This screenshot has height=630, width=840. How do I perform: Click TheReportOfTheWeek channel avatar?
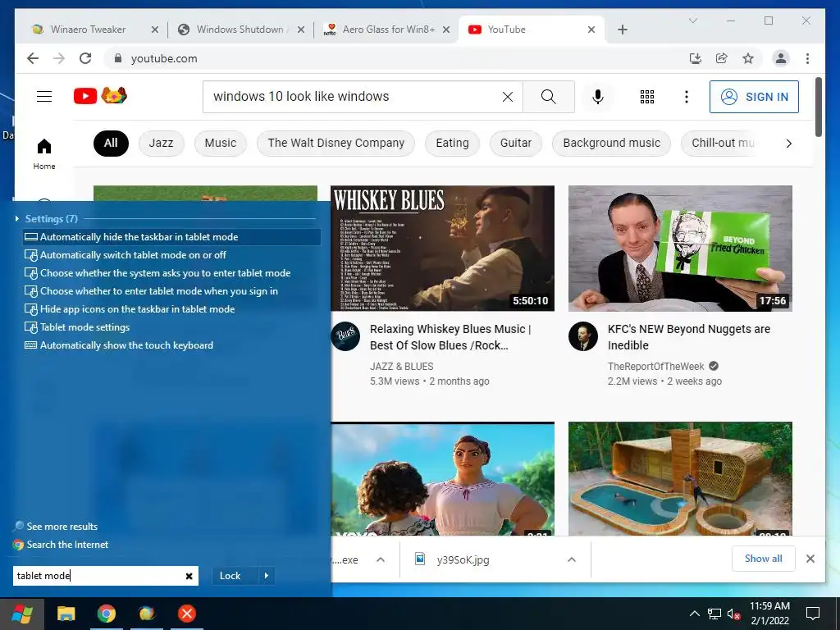point(583,336)
